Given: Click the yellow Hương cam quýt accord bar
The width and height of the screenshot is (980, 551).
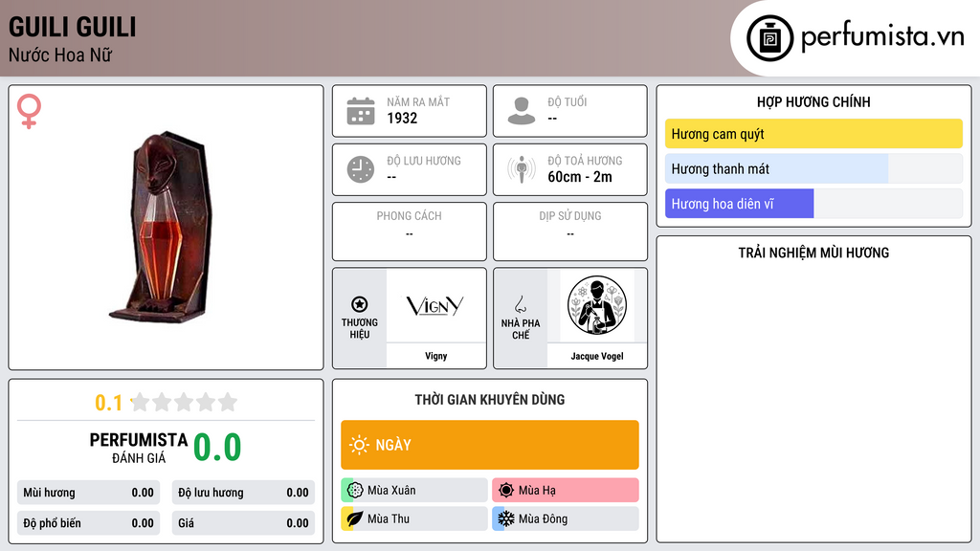Looking at the screenshot, I should (x=813, y=134).
